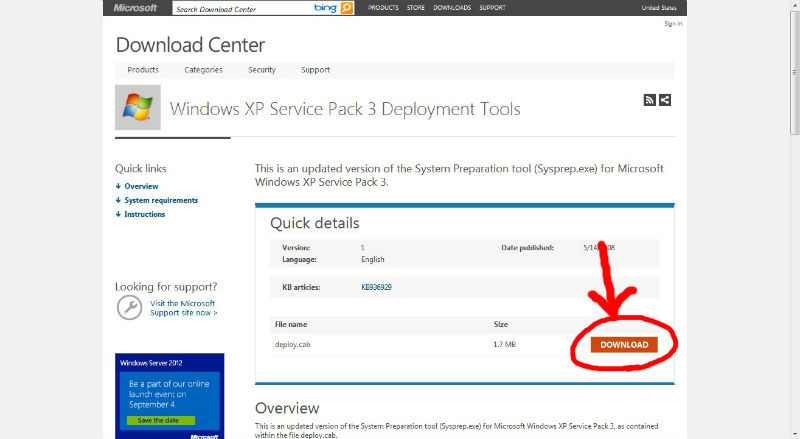Open the RSS feed icon
Viewport: 800px width, 439px height.
tap(649, 100)
